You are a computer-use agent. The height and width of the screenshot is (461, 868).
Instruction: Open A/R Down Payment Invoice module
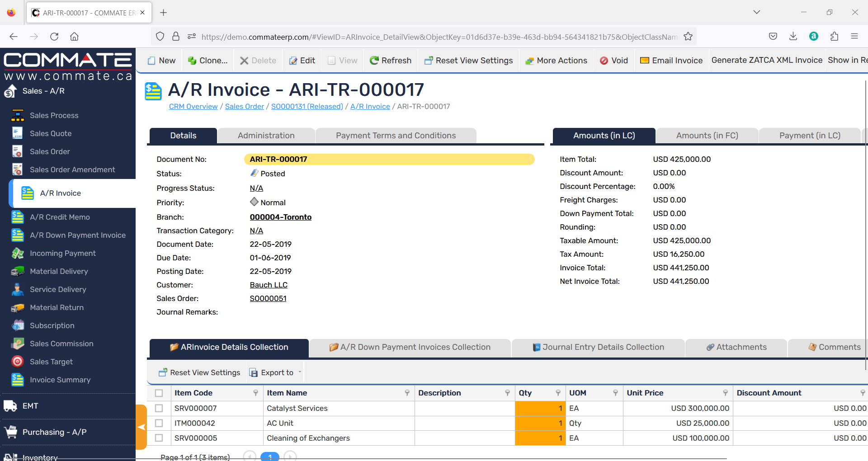click(x=78, y=235)
